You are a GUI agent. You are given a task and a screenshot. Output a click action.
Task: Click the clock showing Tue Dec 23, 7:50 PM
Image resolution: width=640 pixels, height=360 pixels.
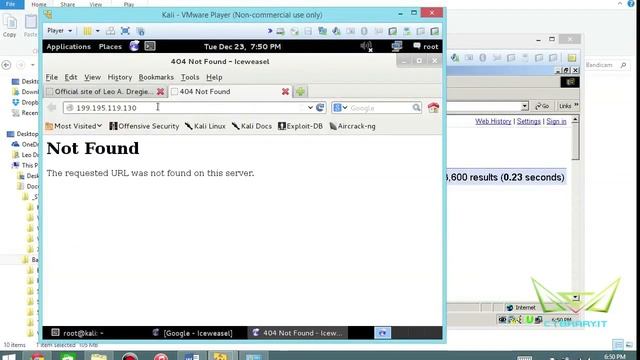coord(242,47)
